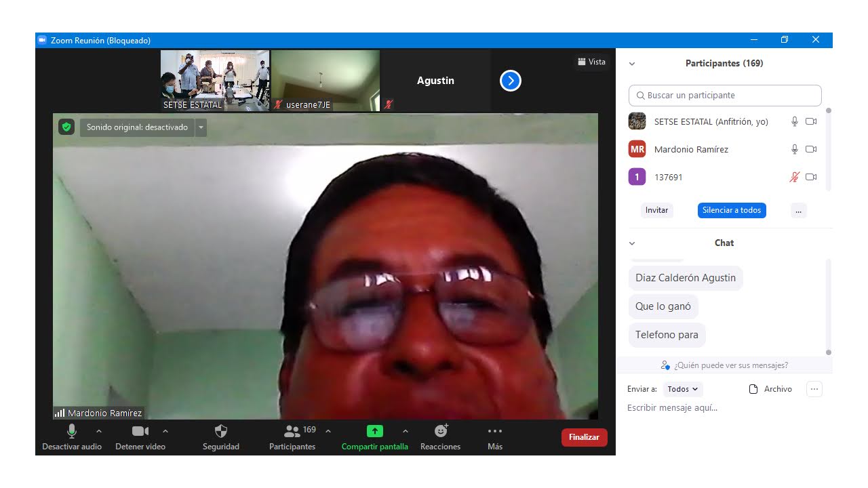Click chat message Diaz Calderón Agustin
The width and height of the screenshot is (868, 488).
point(686,278)
